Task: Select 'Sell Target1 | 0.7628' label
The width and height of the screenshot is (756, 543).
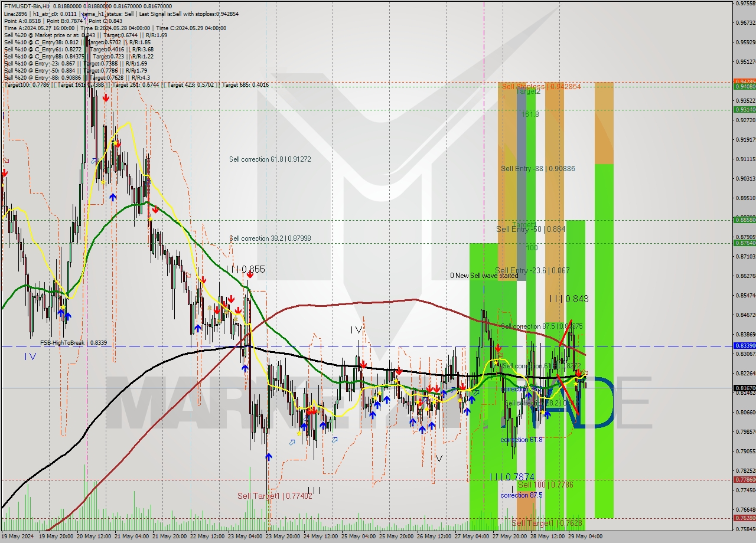Action: (548, 524)
